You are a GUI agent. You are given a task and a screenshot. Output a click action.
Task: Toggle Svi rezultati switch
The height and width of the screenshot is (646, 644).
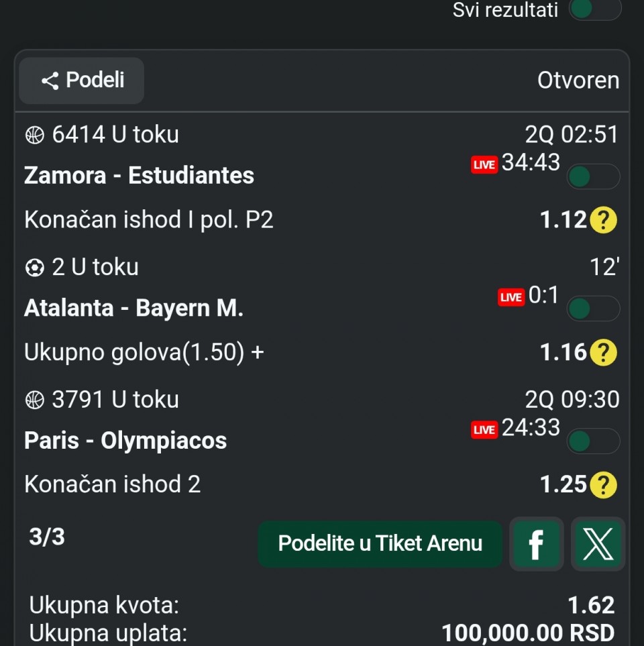point(594,10)
